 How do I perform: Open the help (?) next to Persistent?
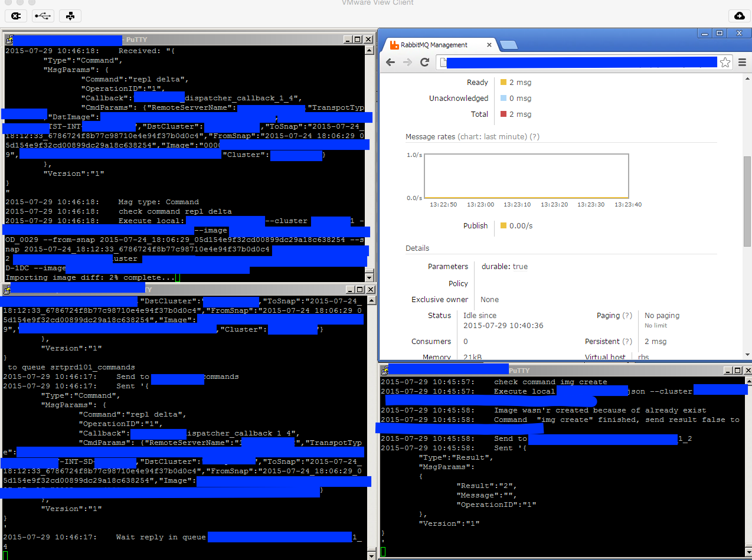pos(627,342)
